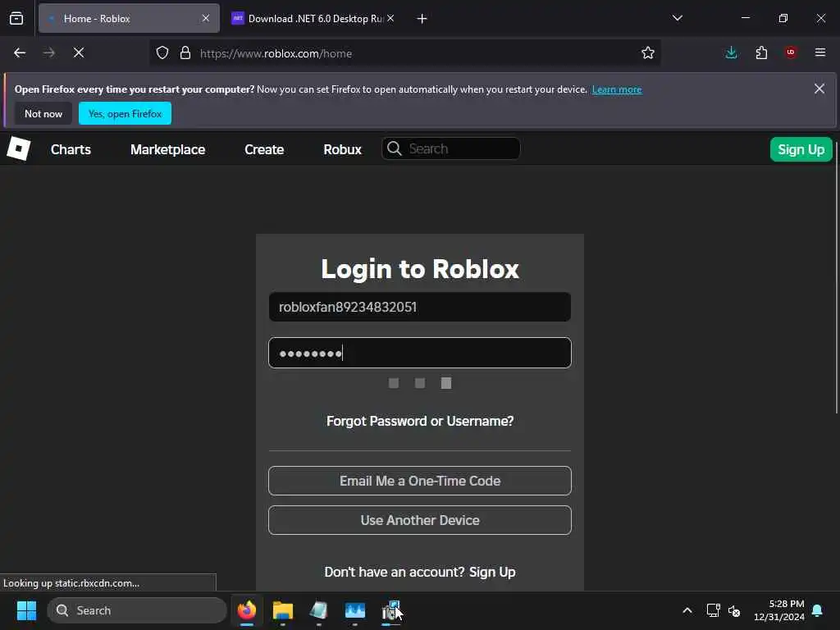Open a new tab with the plus button
The image size is (840, 630).
click(422, 19)
